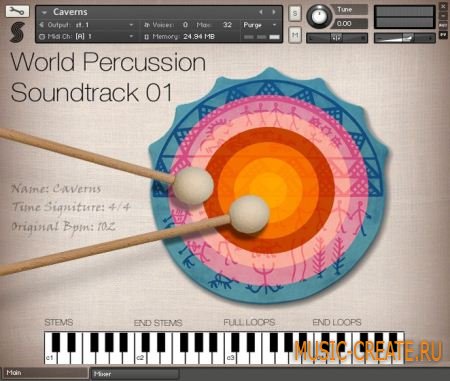
Task: Open instrument edit mode with the wrench icon
Action: pos(17,11)
